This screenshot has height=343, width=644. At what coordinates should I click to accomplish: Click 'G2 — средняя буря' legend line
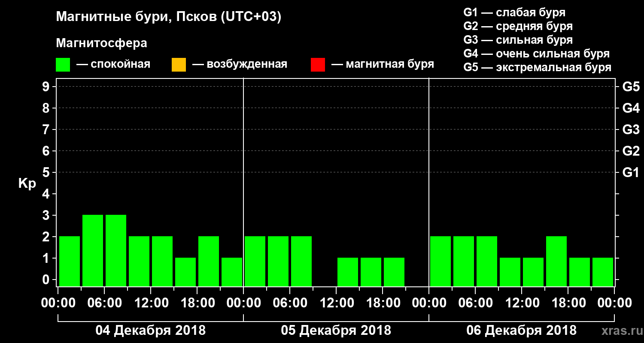[518, 26]
